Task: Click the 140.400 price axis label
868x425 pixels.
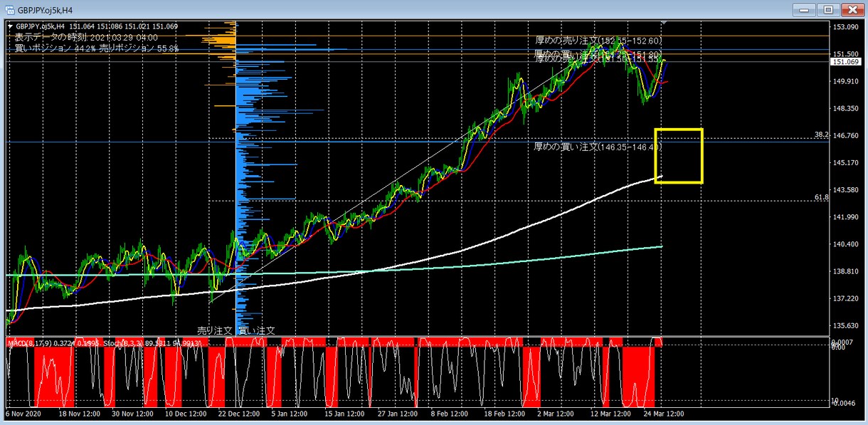Action: [x=845, y=244]
